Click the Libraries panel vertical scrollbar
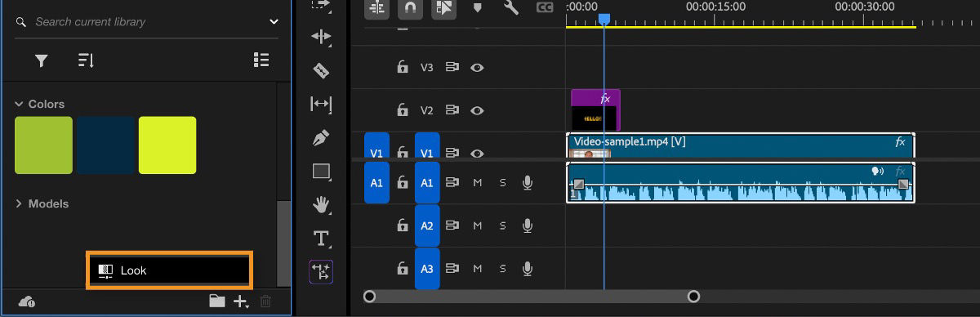 [x=283, y=243]
